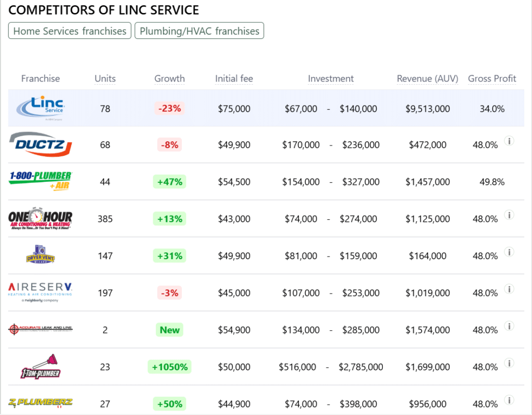Click the $45,000 initial fee
The image size is (532, 415).
pos(234,293)
